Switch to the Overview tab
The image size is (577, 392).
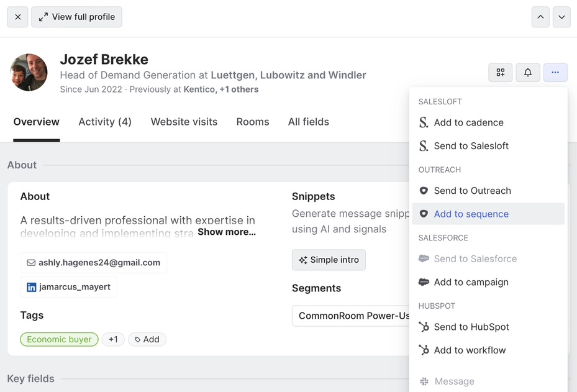click(37, 122)
